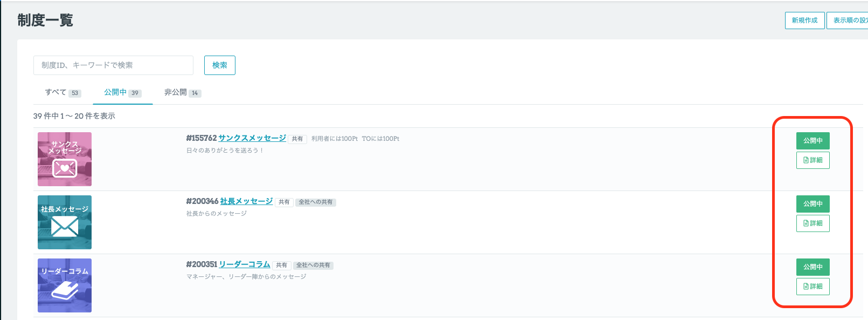Switch to the 非公開 tab
The height and width of the screenshot is (320, 868).
coord(182,93)
